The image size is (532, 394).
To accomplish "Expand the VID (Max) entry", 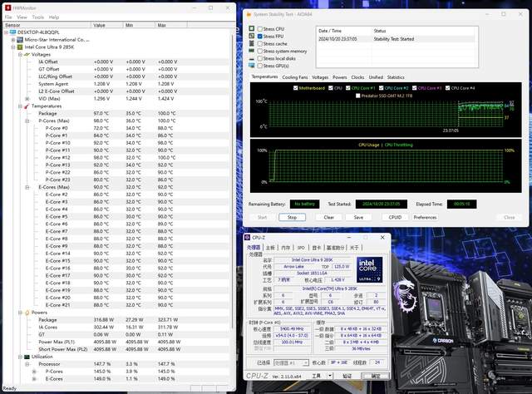I will [x=27, y=99].
